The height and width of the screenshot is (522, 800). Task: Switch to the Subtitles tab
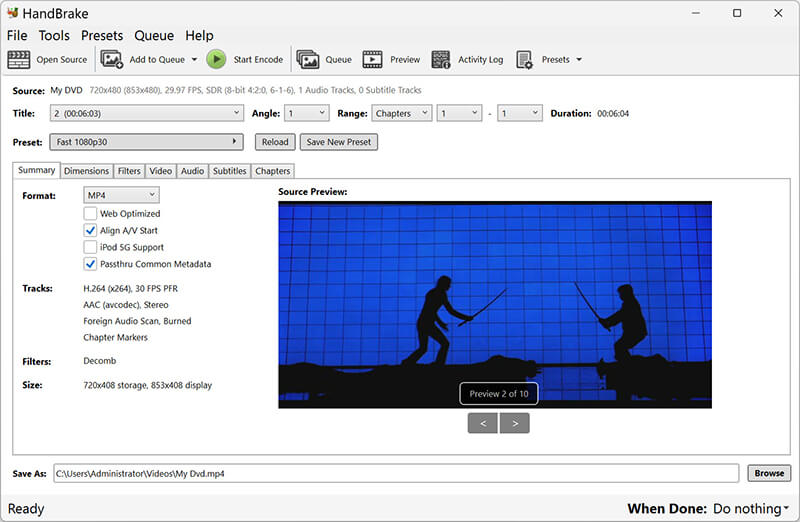pyautogui.click(x=230, y=171)
